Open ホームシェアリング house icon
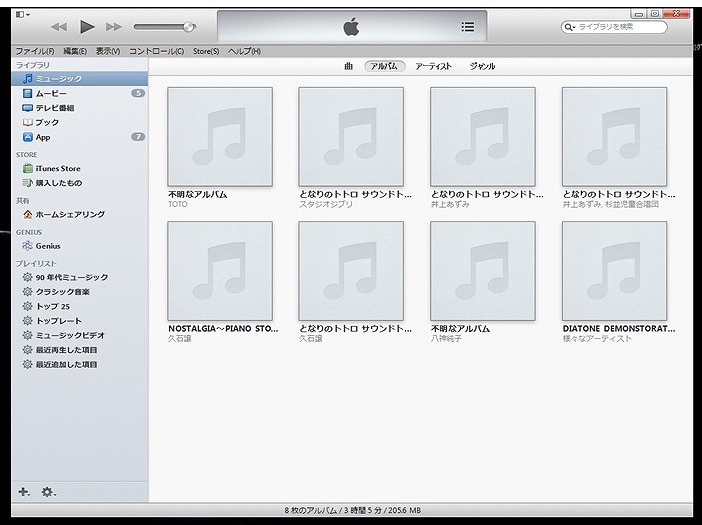 tap(28, 214)
